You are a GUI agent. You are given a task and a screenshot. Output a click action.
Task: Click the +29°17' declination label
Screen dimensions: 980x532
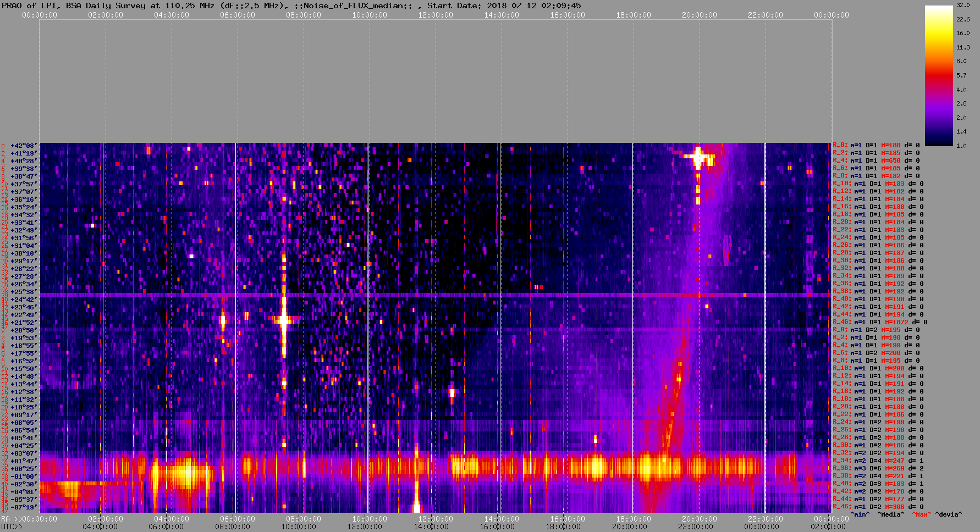pos(24,261)
